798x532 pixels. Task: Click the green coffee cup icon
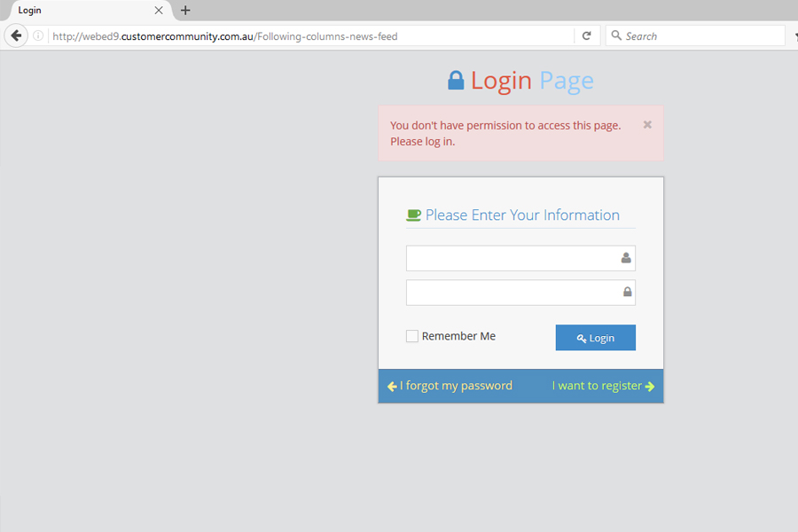coord(413,215)
